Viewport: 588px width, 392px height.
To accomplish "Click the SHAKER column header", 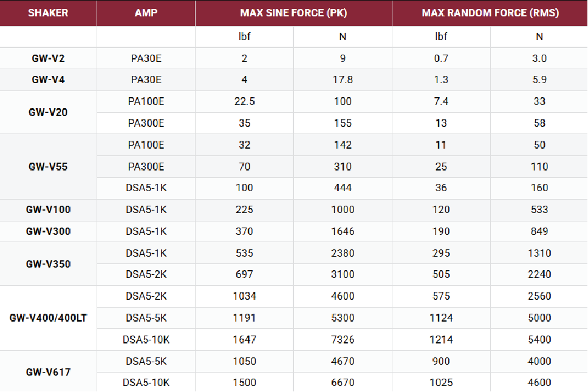I will 47,13.
